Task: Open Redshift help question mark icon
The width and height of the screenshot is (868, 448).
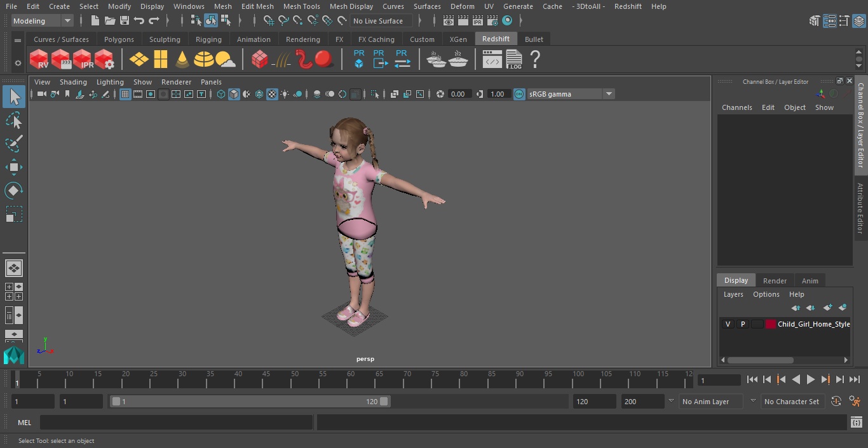Action: [535, 60]
